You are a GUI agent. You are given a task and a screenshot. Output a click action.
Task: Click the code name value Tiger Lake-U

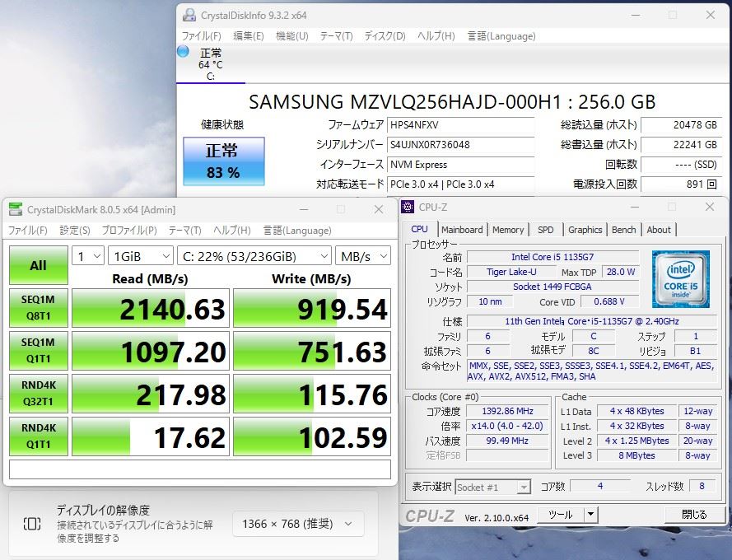(x=511, y=272)
